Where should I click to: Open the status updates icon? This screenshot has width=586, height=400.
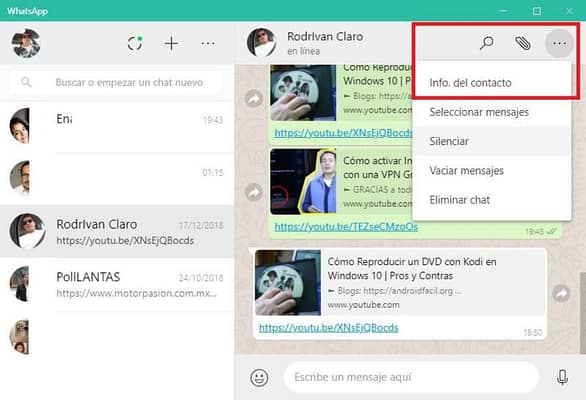[x=135, y=43]
